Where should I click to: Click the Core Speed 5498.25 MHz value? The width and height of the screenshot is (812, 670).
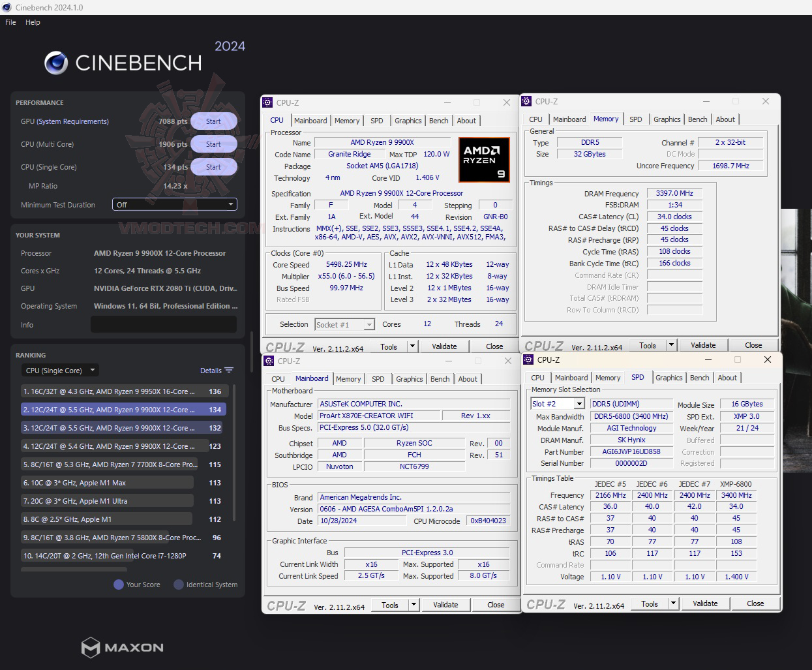(346, 264)
